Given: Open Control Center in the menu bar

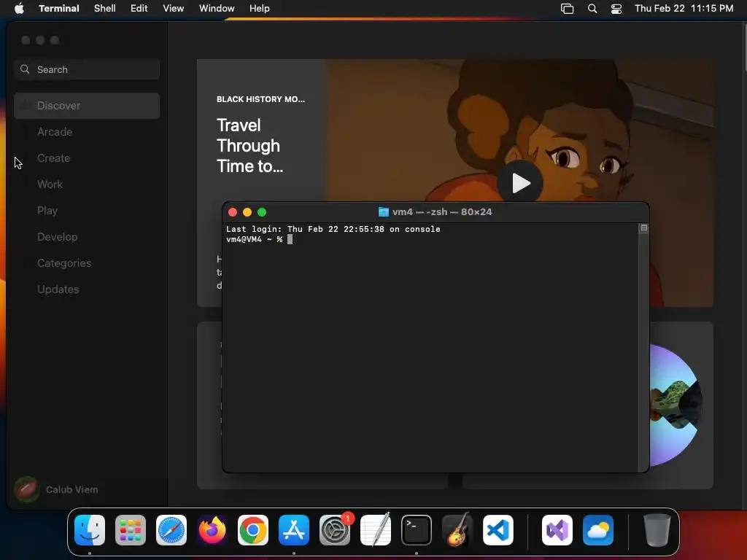Looking at the screenshot, I should pos(616,8).
